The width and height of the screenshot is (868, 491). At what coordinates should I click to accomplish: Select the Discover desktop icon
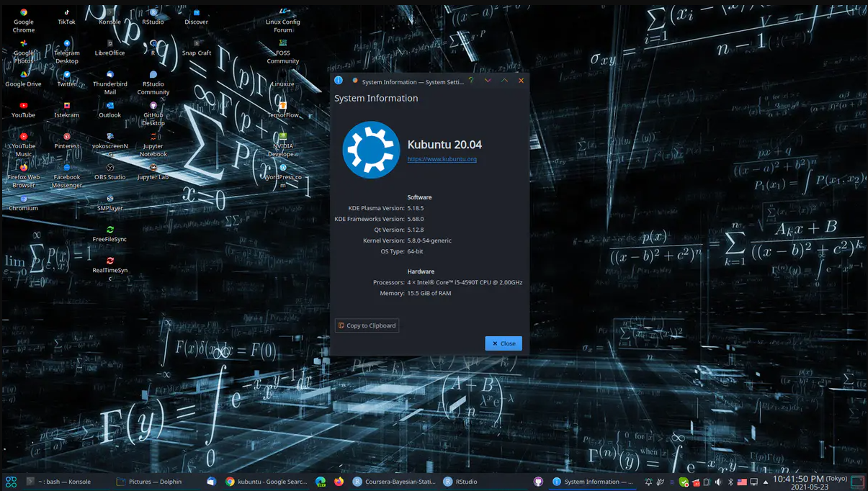point(196,17)
